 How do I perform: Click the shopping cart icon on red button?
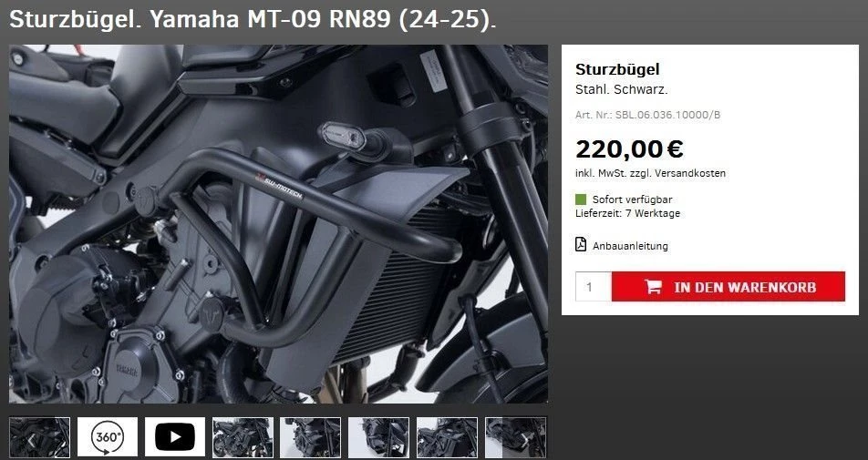[x=653, y=286]
